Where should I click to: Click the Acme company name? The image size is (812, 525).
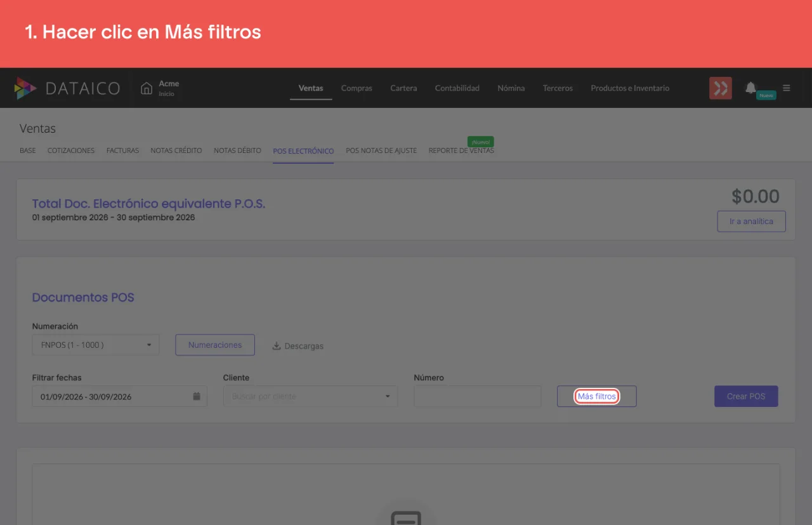click(x=169, y=83)
